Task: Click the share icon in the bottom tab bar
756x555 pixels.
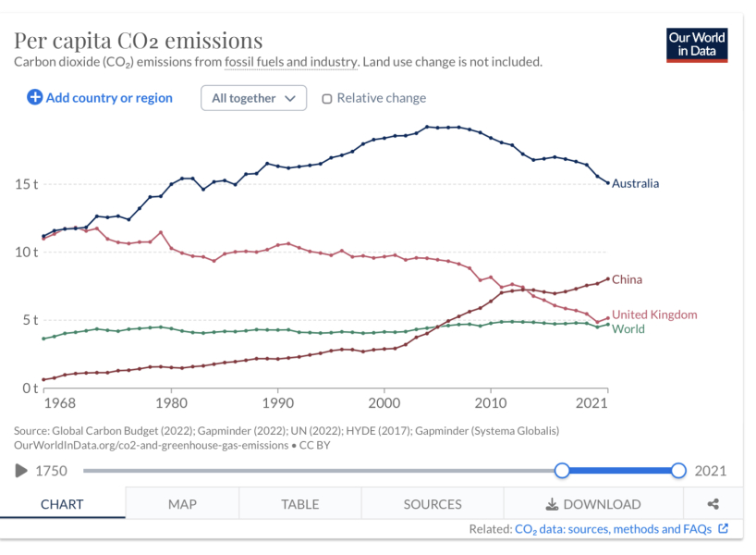Action: pos(713,504)
